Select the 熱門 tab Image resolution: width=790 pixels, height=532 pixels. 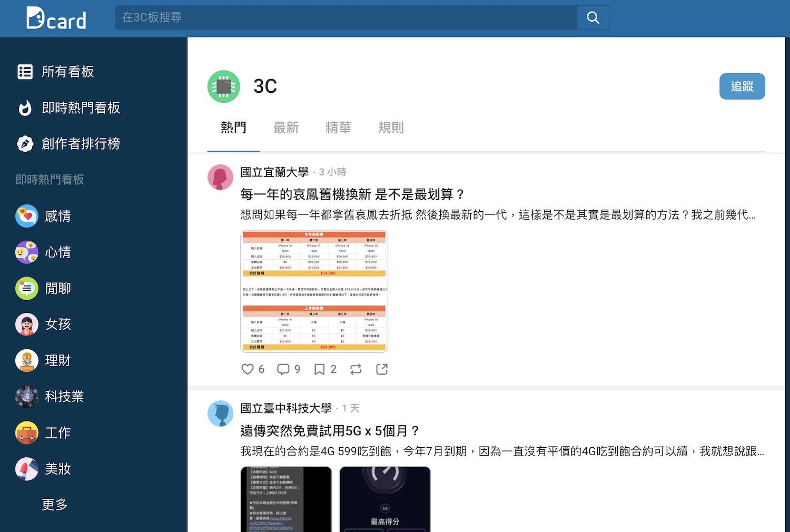233,127
